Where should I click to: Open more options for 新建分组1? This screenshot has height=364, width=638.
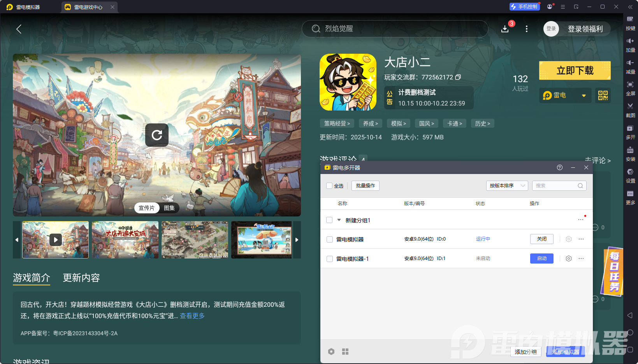click(x=581, y=220)
